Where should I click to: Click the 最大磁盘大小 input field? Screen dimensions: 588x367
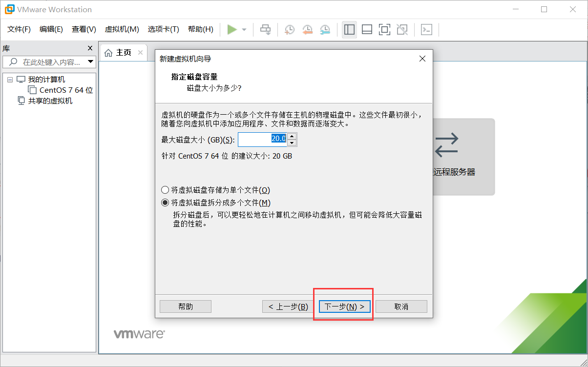tap(262, 140)
